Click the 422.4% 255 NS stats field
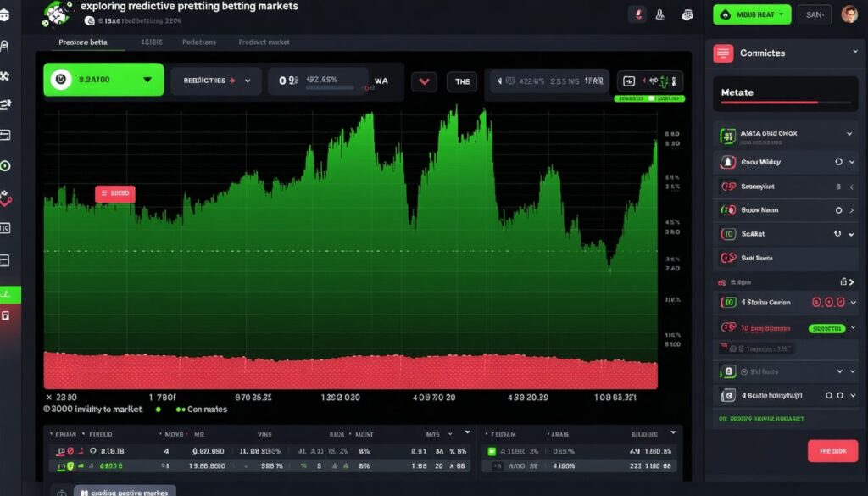Viewport: 868px width, 496px height. pyautogui.click(x=549, y=81)
